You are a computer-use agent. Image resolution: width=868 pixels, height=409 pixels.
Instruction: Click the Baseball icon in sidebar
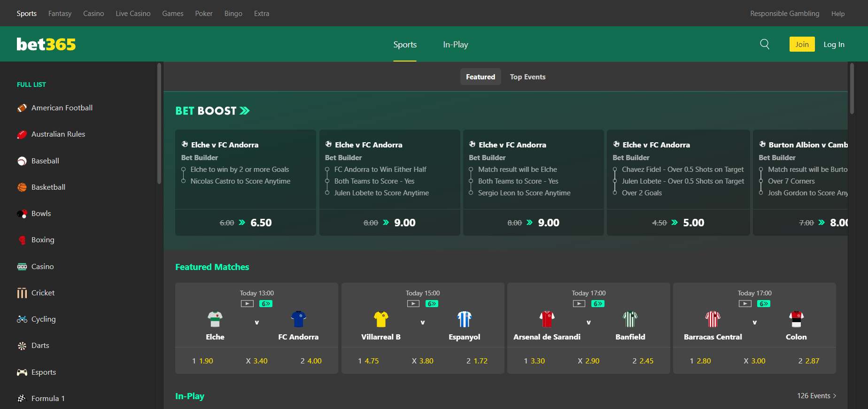coord(22,161)
